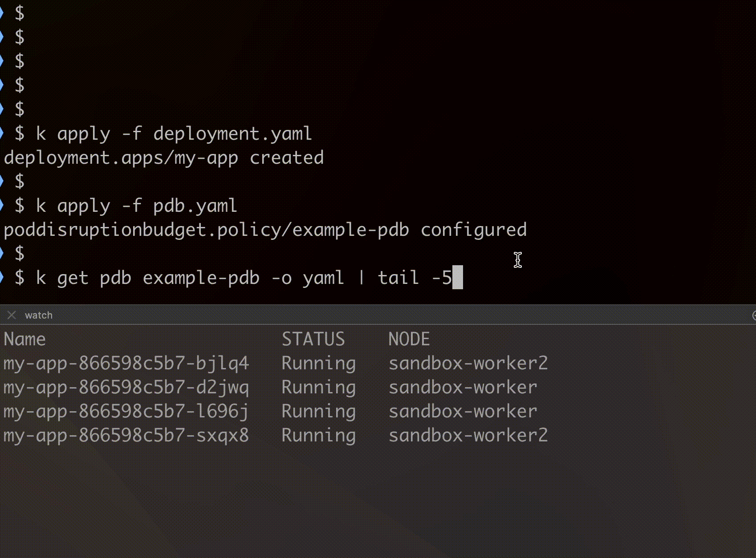The width and height of the screenshot is (756, 558).
Task: Click the watch pane title
Action: (39, 315)
